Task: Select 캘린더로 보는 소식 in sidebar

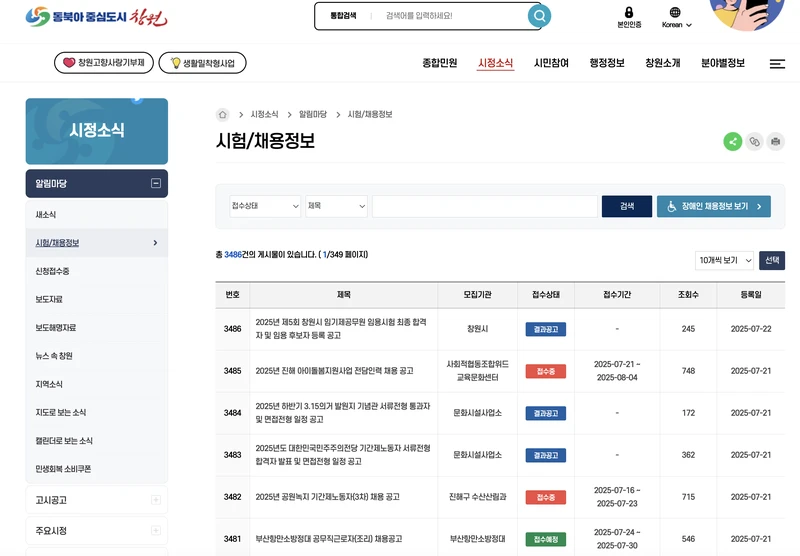Action: [96, 441]
